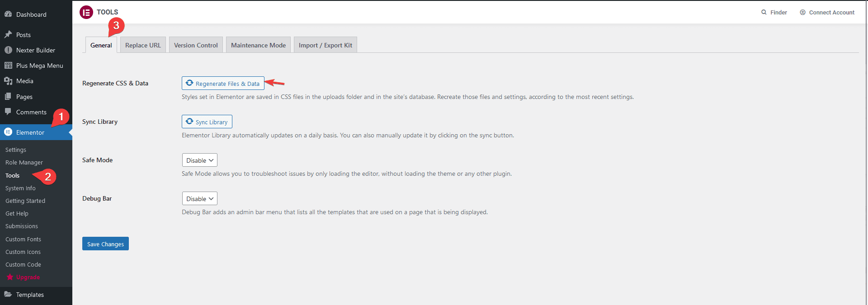868x305 pixels.
Task: Open Getting Started submenu item
Action: pos(25,201)
